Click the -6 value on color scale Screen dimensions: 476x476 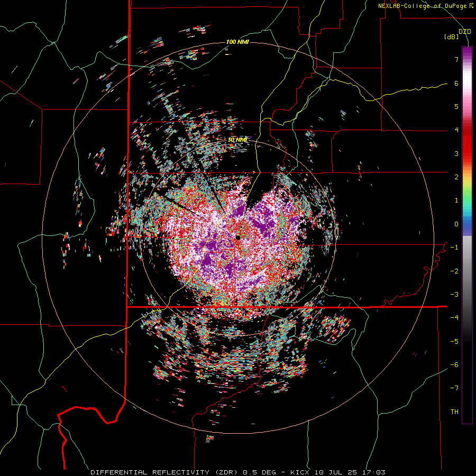point(454,365)
